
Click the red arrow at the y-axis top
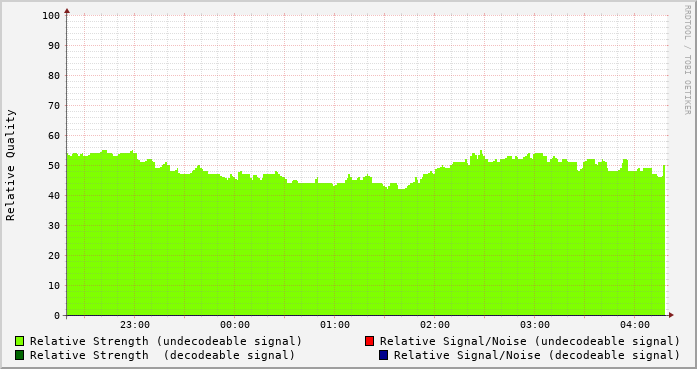pos(67,11)
